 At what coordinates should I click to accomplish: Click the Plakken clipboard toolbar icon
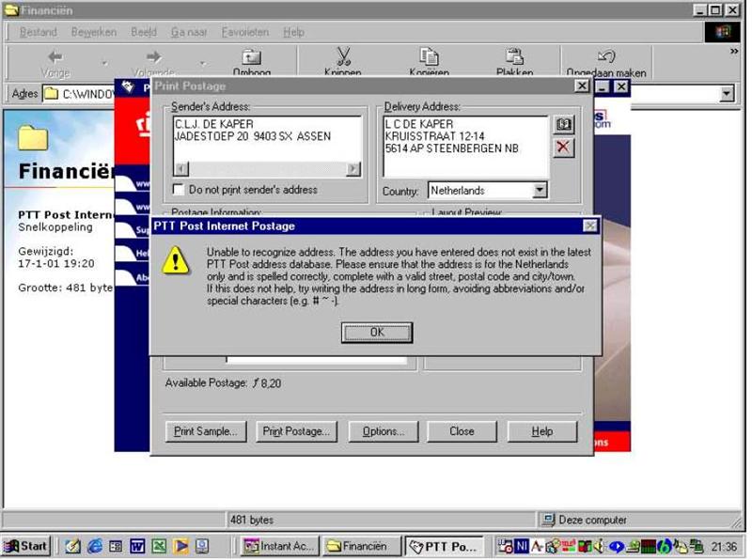coord(514,56)
